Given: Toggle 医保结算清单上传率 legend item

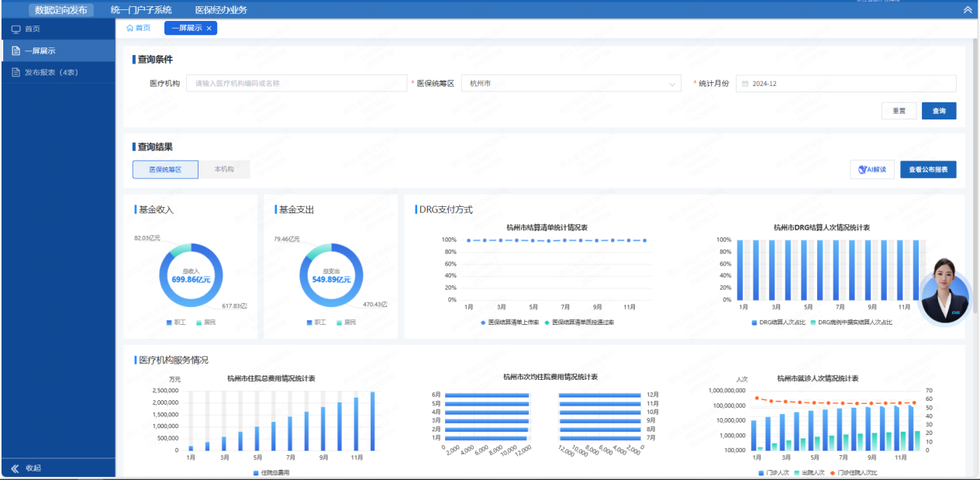Looking at the screenshot, I should click(x=509, y=322).
